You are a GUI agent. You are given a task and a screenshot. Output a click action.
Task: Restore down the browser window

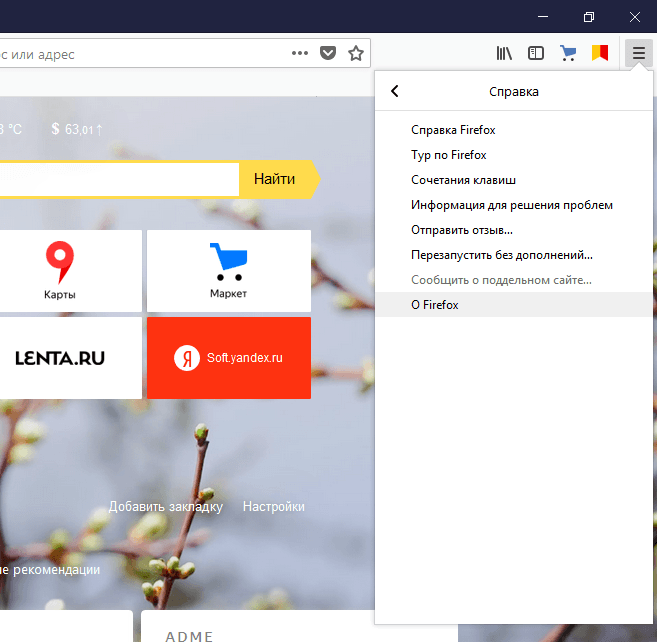click(589, 17)
